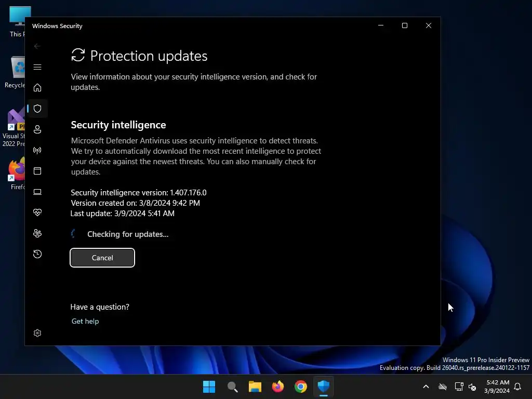Open Device security laptop icon
The width and height of the screenshot is (532, 399).
click(x=37, y=192)
